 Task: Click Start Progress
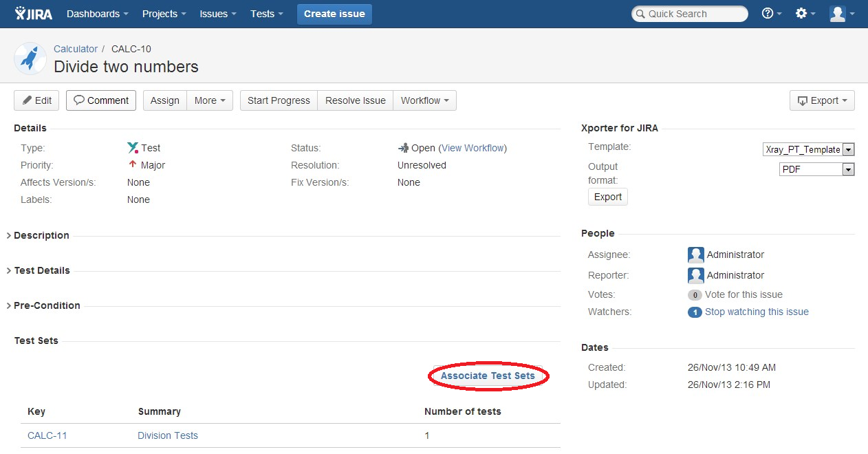click(279, 100)
